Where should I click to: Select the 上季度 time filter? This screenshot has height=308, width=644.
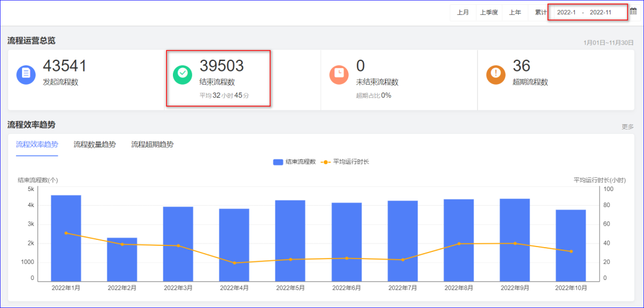point(489,13)
